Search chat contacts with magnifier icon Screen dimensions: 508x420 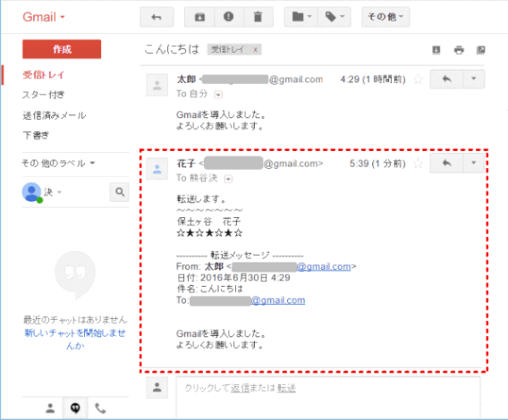(120, 192)
